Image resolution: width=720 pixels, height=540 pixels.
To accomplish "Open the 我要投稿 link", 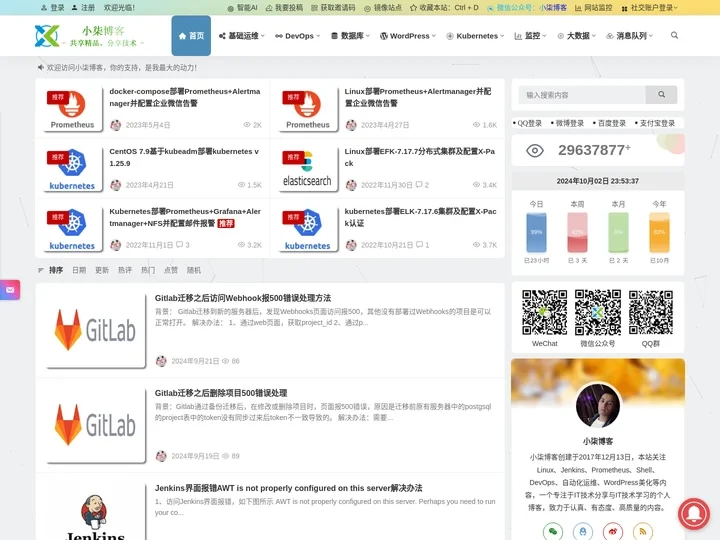I will click(284, 8).
